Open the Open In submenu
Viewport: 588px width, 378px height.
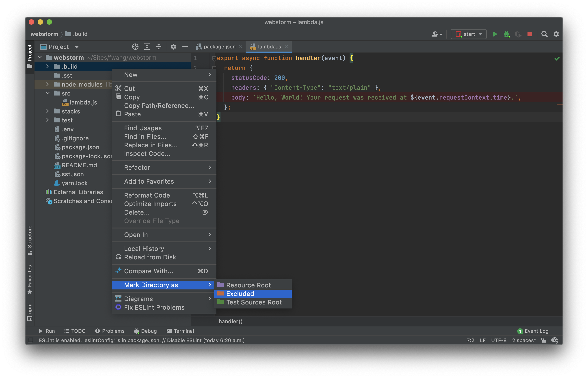[x=164, y=235]
